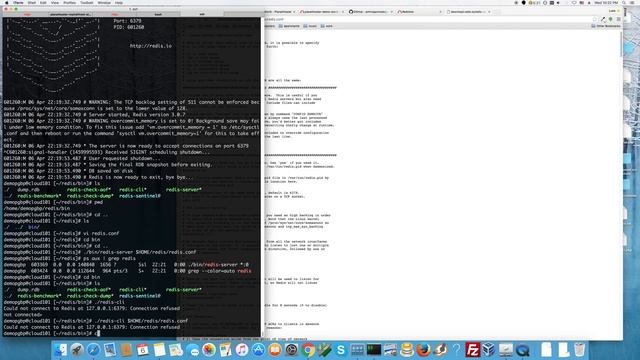Open work bookmark folder in Chrome

click(x=327, y=26)
